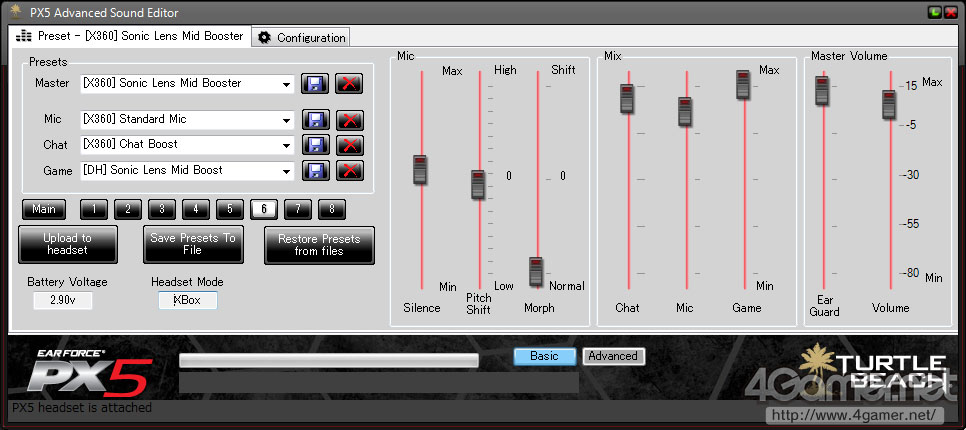The image size is (966, 430).
Task: Switch to Advanced mode
Action: click(613, 356)
